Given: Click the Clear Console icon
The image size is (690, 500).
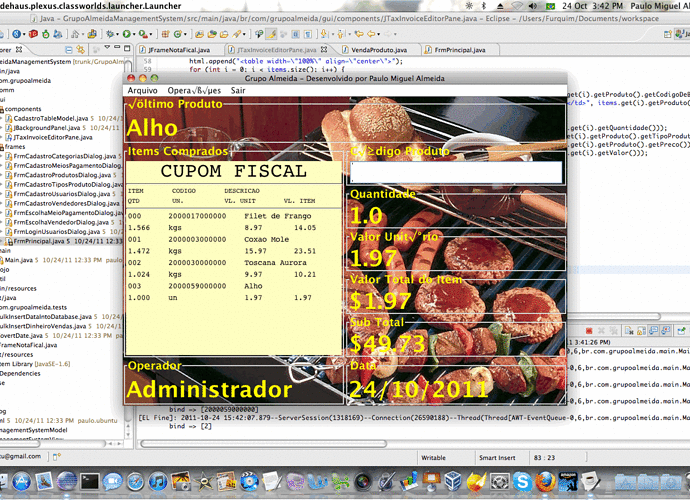Looking at the screenshot, I should (x=628, y=331).
